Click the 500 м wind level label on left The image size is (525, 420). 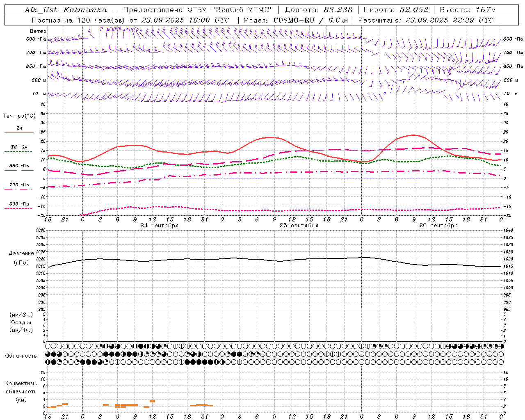(39, 80)
